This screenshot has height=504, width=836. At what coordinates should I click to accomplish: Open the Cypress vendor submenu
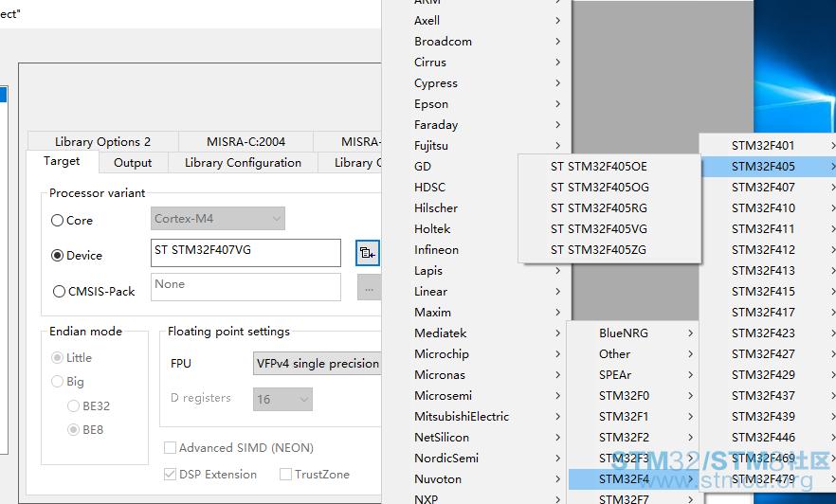point(477,82)
